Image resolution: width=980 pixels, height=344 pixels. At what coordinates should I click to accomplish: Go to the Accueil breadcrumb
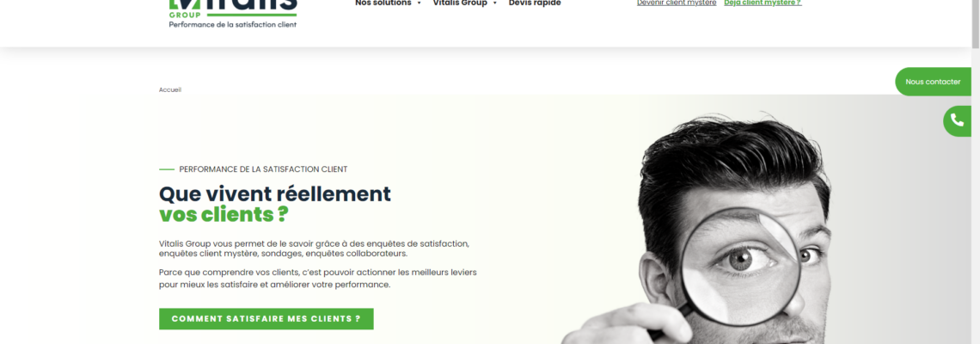click(170, 89)
